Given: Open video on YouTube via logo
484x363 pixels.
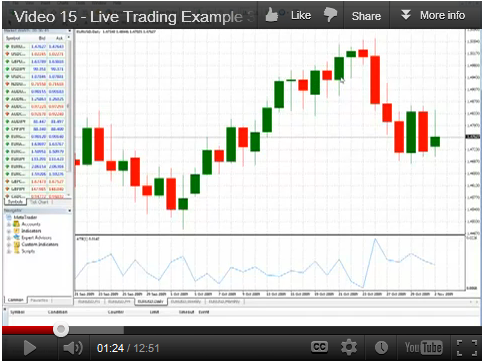Looking at the screenshot, I should [x=423, y=348].
